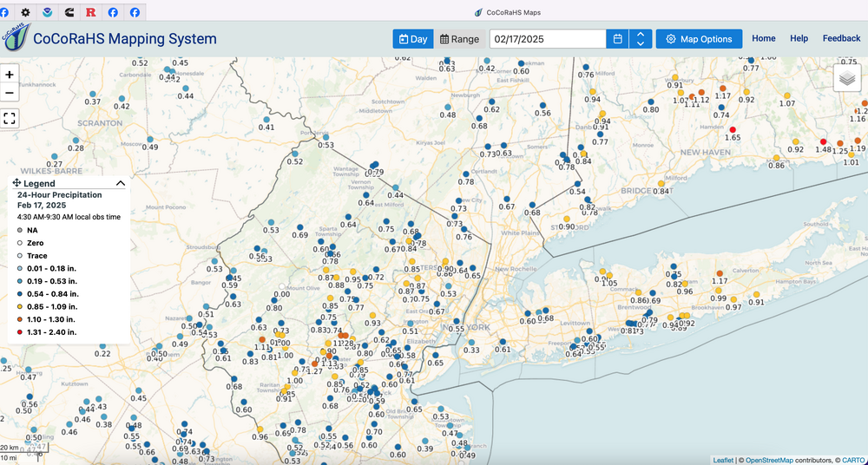Screen dimensions: 868x465
Task: Zoom out of the map
Action: point(10,93)
